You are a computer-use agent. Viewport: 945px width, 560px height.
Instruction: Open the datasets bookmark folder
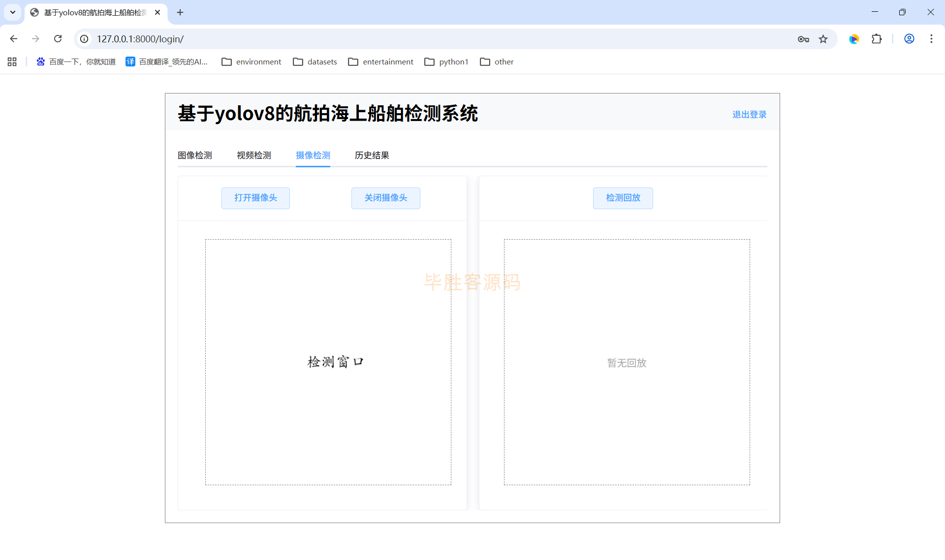(x=315, y=62)
